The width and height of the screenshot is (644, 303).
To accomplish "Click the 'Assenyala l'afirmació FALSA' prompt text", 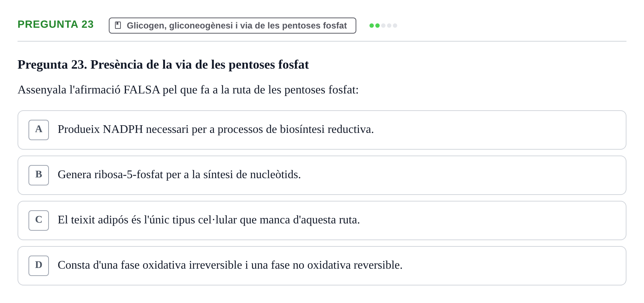I will [x=188, y=90].
